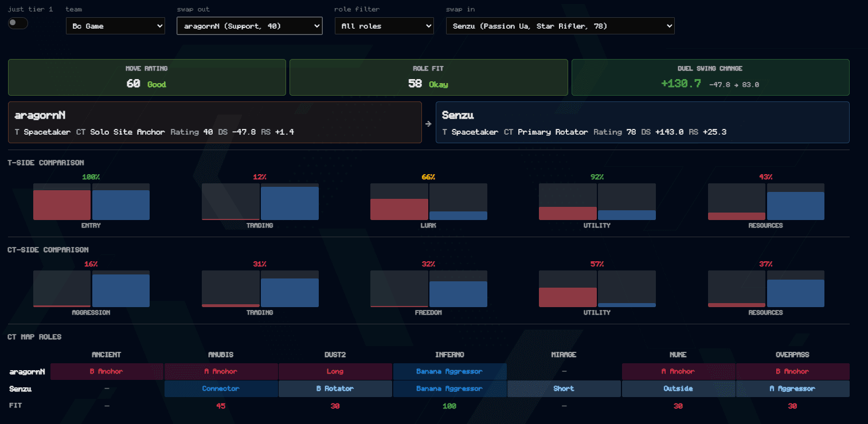Open the swap in Senzu dropdown
This screenshot has height=424, width=868.
[x=560, y=26]
